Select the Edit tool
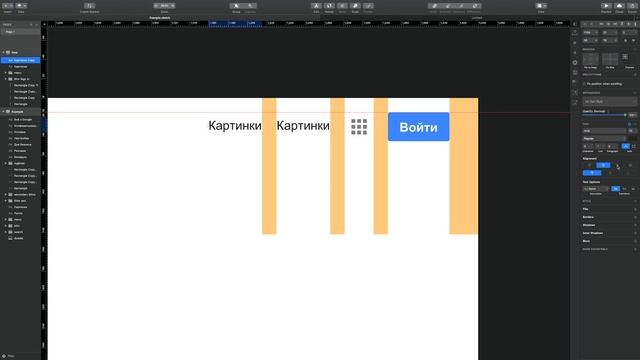Screen dimensions: 640x360 click(x=316, y=6)
